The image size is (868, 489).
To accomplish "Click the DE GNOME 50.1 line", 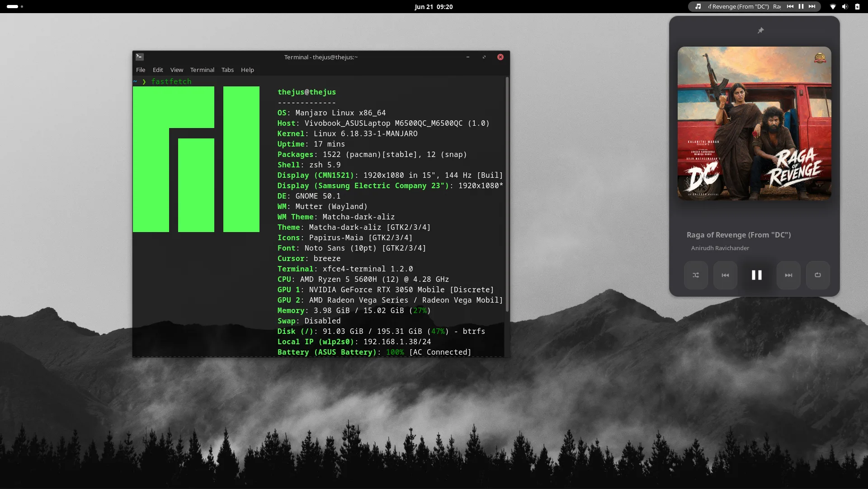I will click(x=309, y=196).
